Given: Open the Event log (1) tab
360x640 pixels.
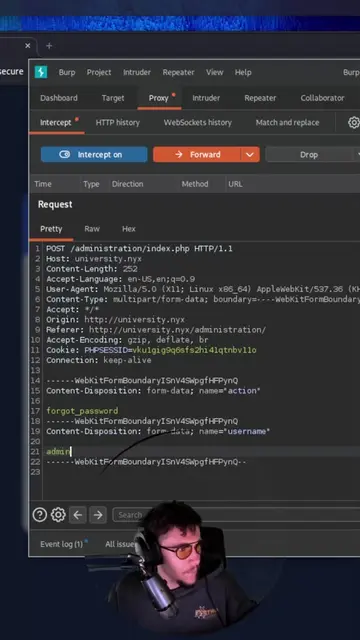Looking at the screenshot, I should (61, 544).
